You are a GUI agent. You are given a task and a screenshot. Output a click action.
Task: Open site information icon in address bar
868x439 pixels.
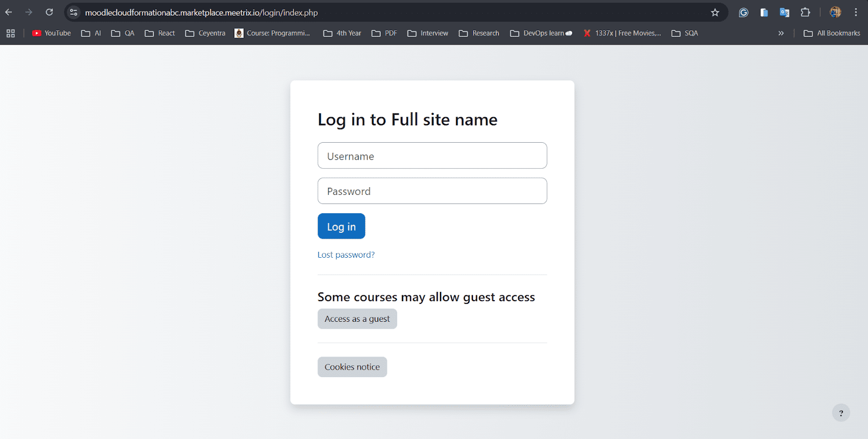click(74, 12)
